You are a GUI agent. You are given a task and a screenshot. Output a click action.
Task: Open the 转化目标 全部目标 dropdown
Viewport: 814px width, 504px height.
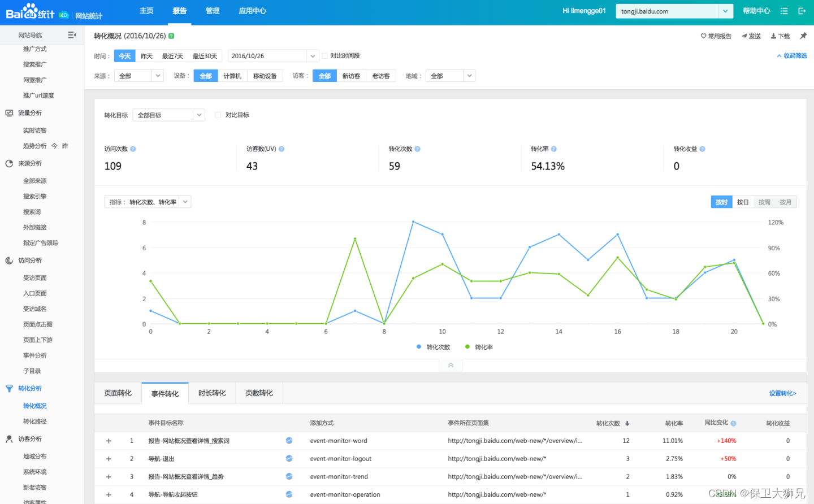click(x=168, y=115)
